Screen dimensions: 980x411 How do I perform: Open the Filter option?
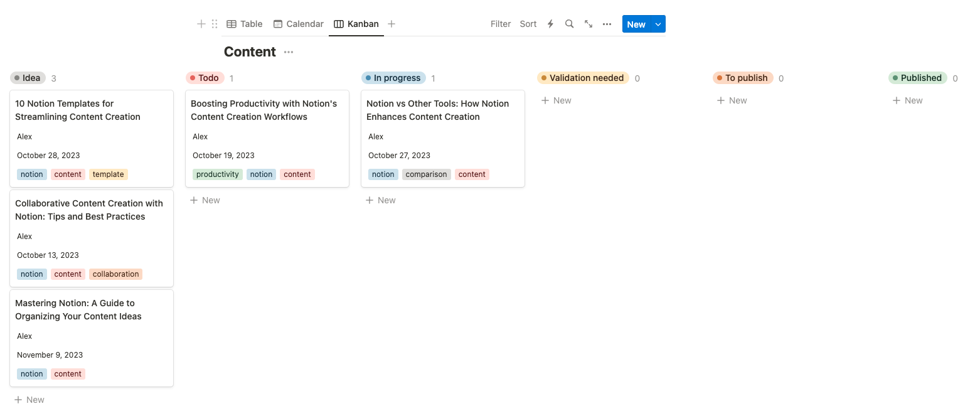click(x=501, y=24)
